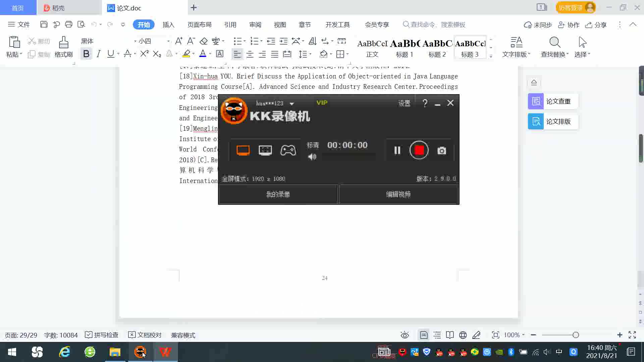Open the 页面布局 ribbon tab
Viewport: 644px width, 362px height.
(199, 25)
